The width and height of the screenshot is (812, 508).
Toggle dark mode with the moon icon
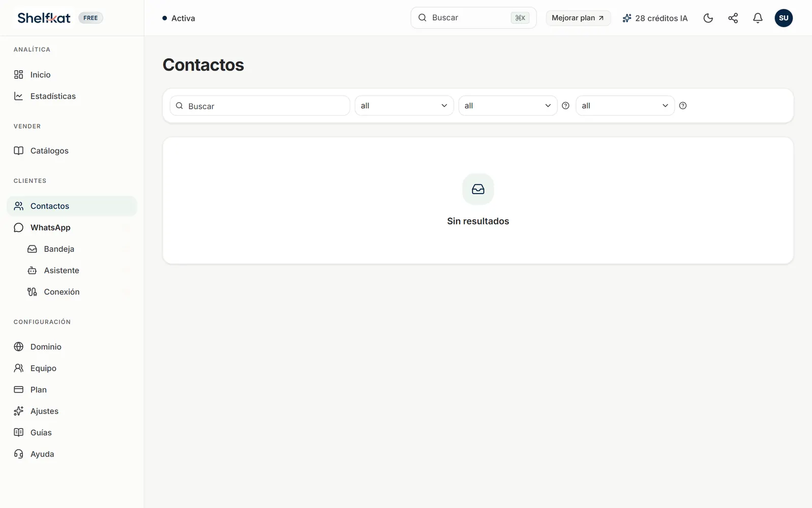[708, 18]
